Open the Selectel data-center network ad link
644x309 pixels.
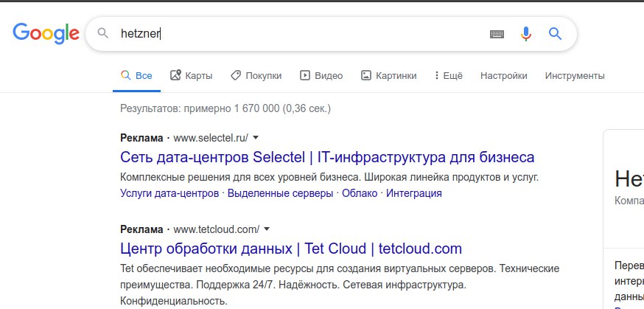click(x=327, y=157)
